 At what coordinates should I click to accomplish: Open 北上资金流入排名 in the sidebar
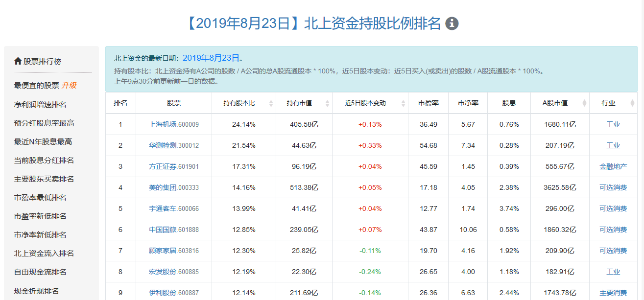coord(44,253)
